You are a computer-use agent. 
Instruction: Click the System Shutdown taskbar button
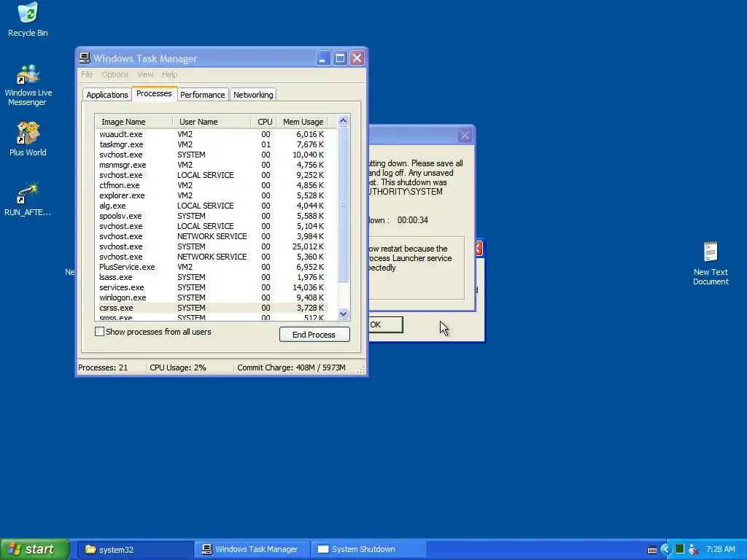[368, 550]
